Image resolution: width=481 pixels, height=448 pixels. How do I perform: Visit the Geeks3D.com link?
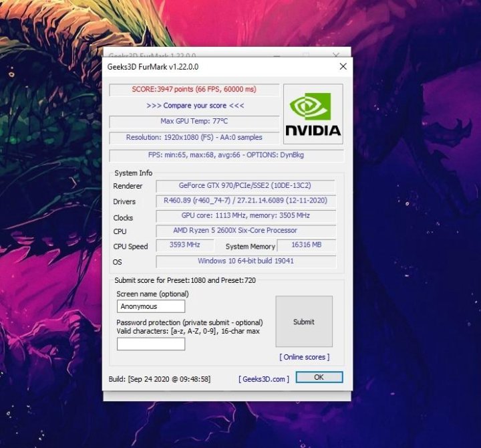coord(264,379)
